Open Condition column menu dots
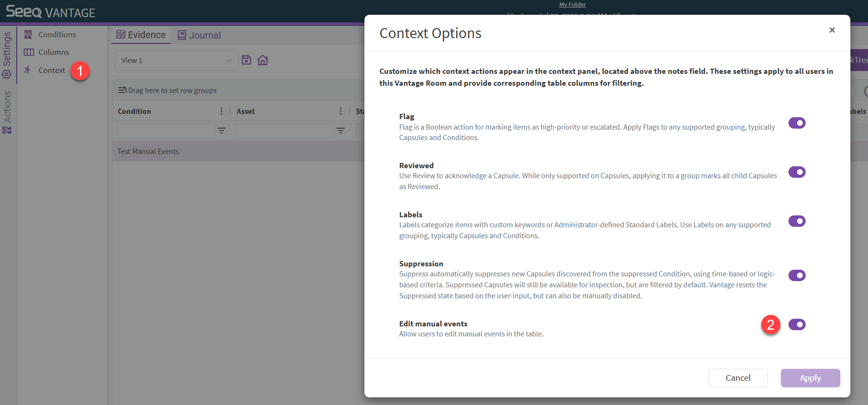The image size is (868, 405). (x=222, y=111)
